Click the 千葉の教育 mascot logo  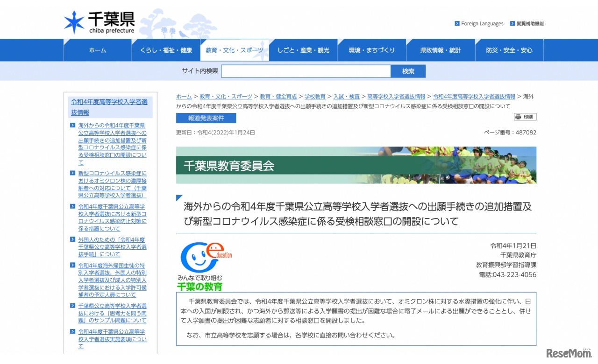point(206,261)
